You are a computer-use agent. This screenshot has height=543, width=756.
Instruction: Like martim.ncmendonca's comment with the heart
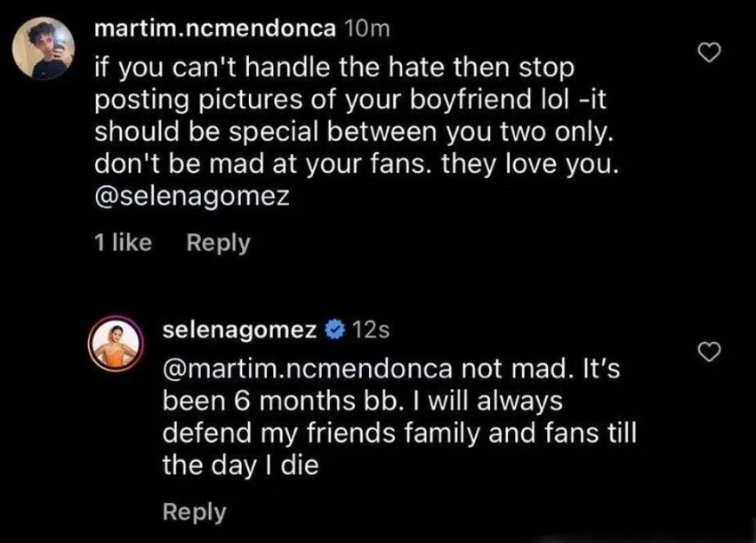coord(709,57)
